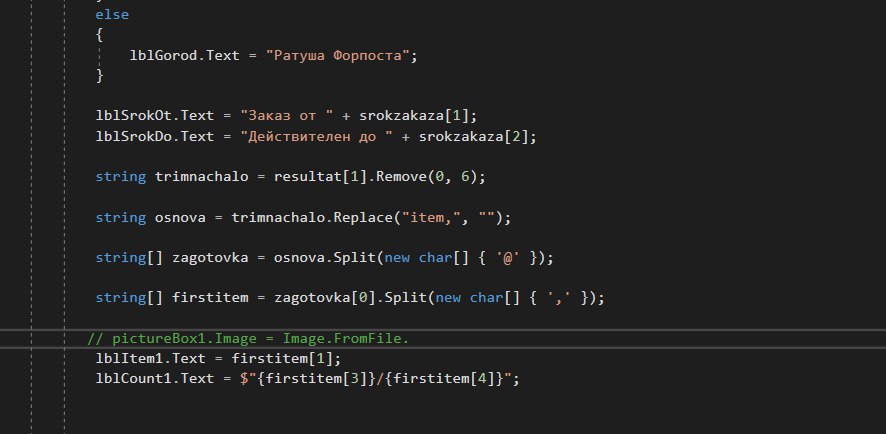
Task: Click lblSrokOt.Text in the assignment line
Action: (x=155, y=115)
